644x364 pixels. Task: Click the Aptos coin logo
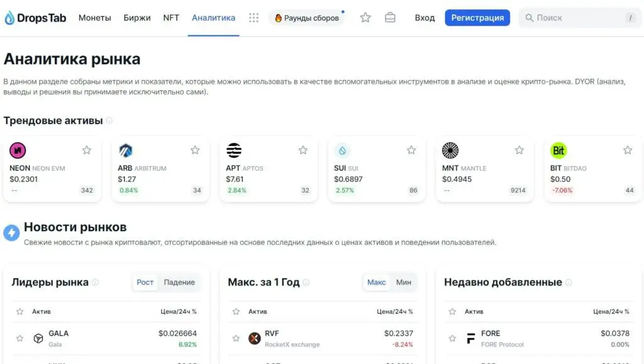point(234,151)
